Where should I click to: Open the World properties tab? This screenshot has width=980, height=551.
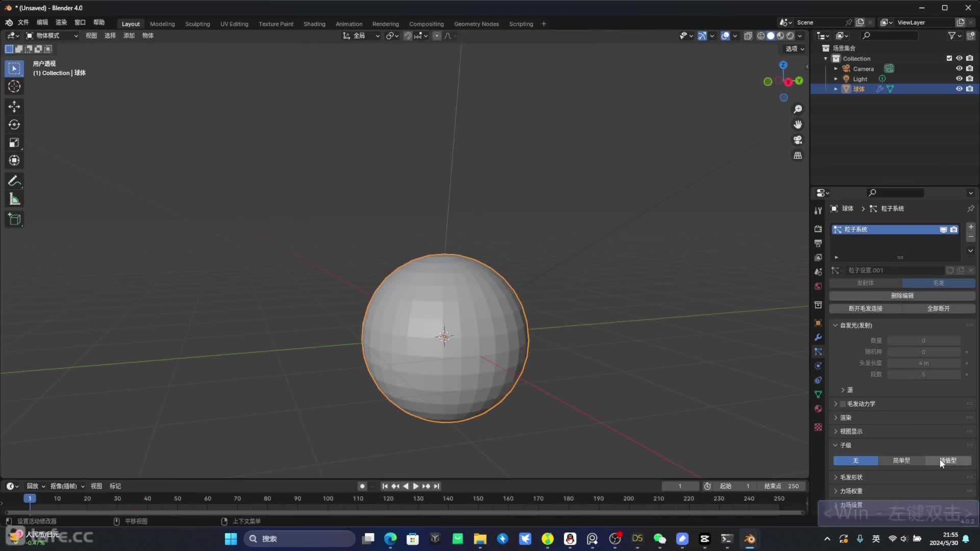pyautogui.click(x=818, y=286)
